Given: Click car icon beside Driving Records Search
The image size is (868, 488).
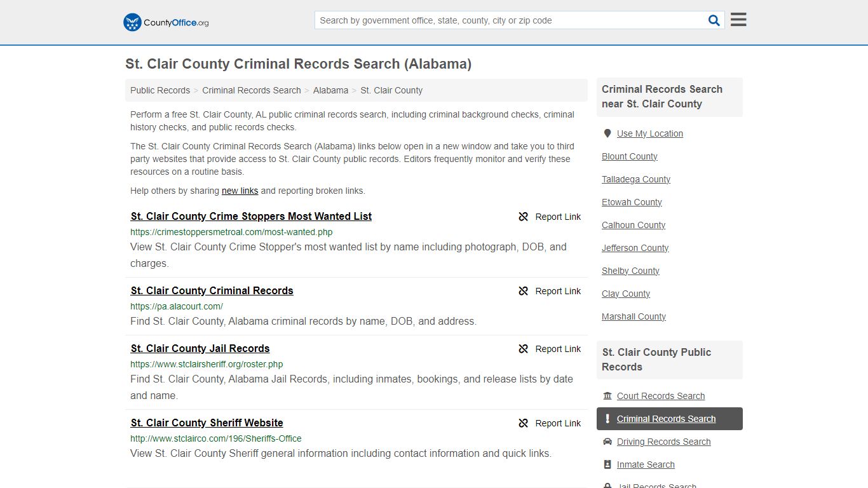Looking at the screenshot, I should point(607,442).
